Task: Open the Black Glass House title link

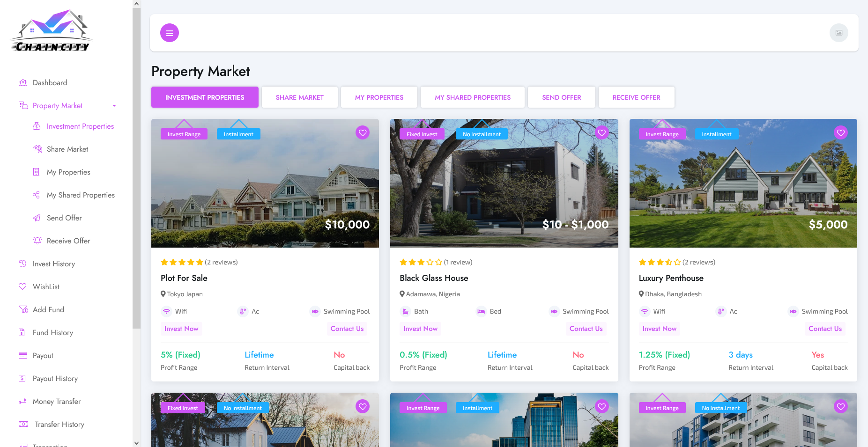Action: pos(434,278)
